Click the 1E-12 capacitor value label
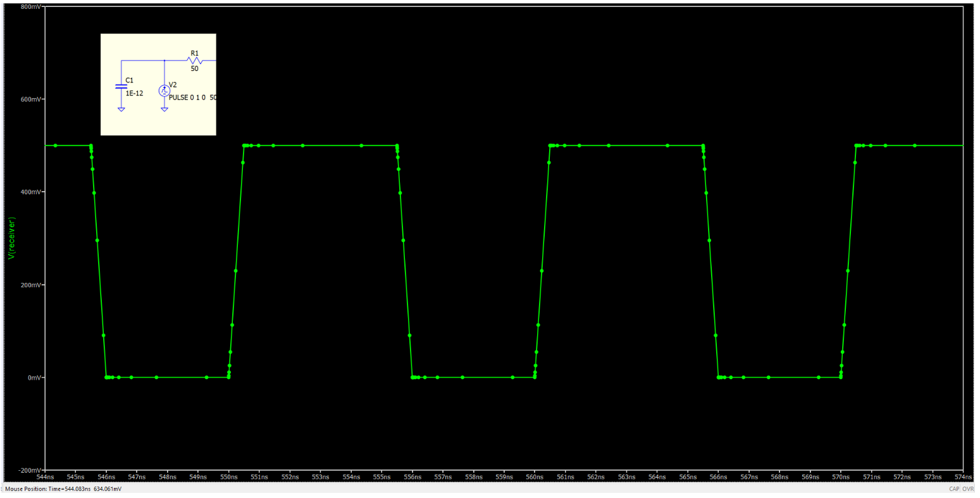The image size is (980, 498). (134, 93)
